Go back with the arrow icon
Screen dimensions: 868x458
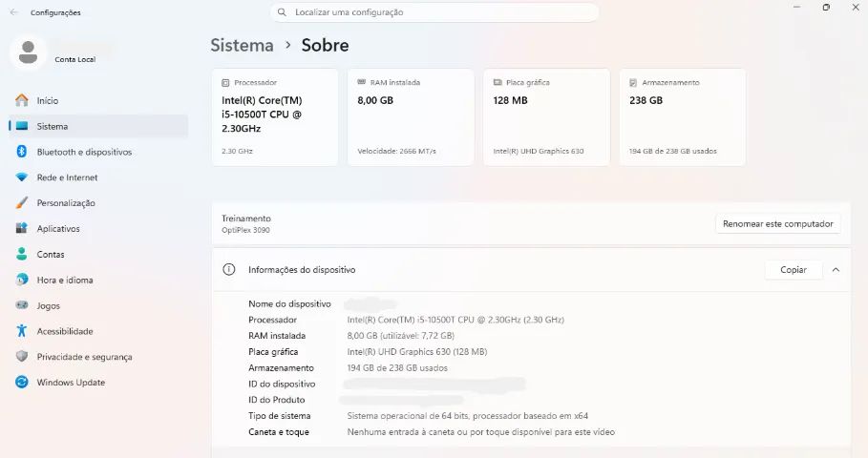coord(13,12)
